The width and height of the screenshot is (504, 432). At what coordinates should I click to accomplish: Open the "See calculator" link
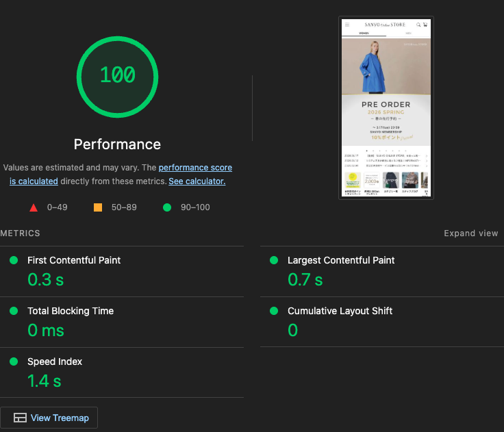coord(197,181)
